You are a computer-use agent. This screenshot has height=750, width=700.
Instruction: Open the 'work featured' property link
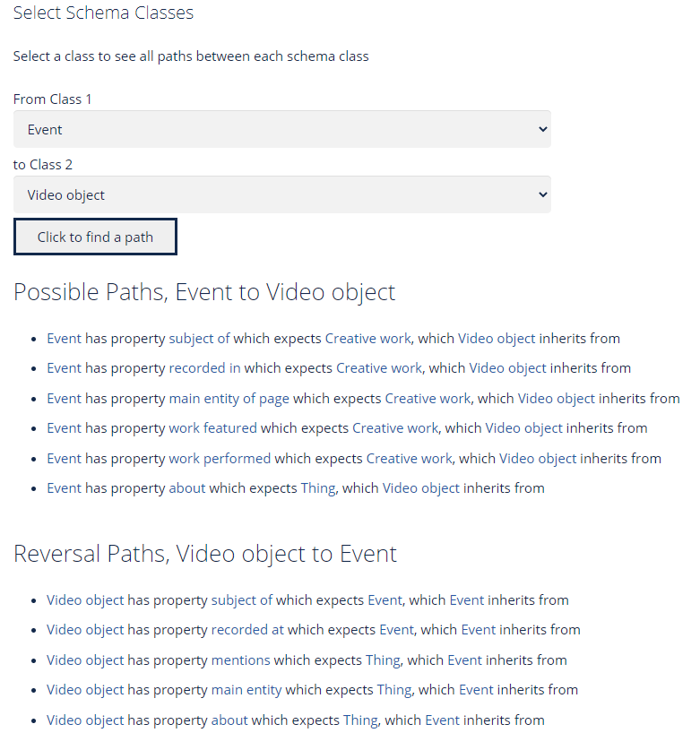(x=213, y=428)
